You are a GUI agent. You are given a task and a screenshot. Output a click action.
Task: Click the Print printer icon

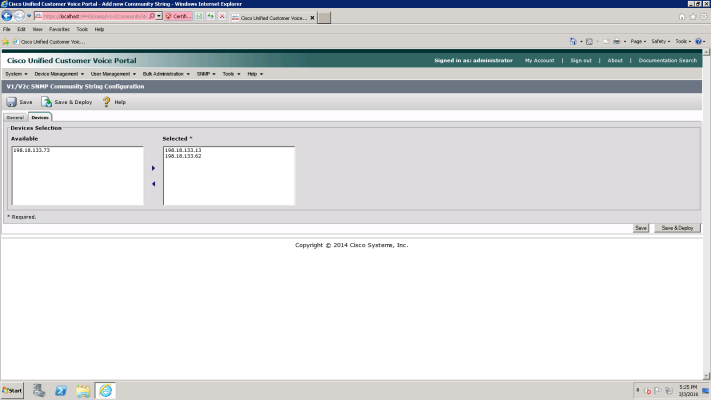617,41
